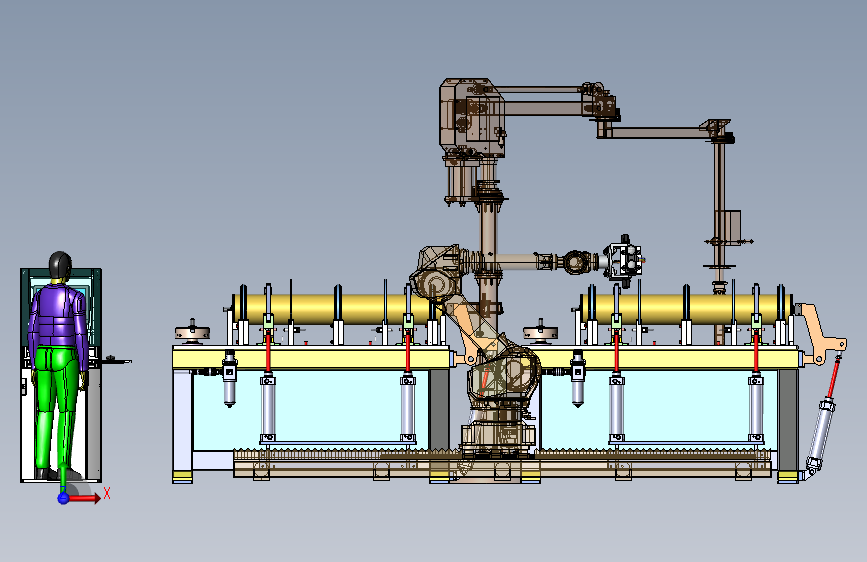Select the right yellow pipe workpiece
This screenshot has height=562, width=867.
[686, 308]
